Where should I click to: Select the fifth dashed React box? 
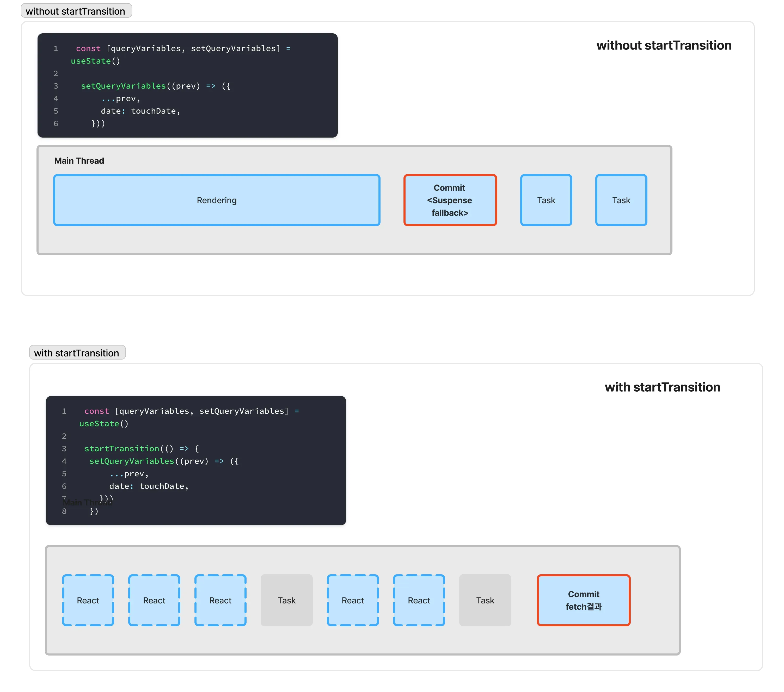click(x=419, y=600)
